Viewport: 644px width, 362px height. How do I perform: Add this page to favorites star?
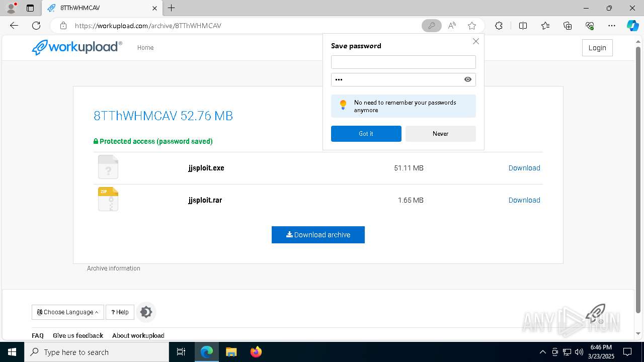471,26
